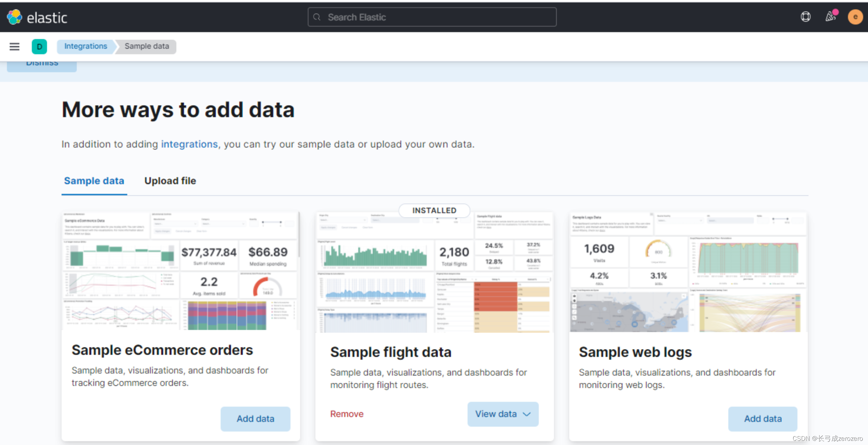Open the help menu icon
The image size is (868, 445).
(x=805, y=17)
